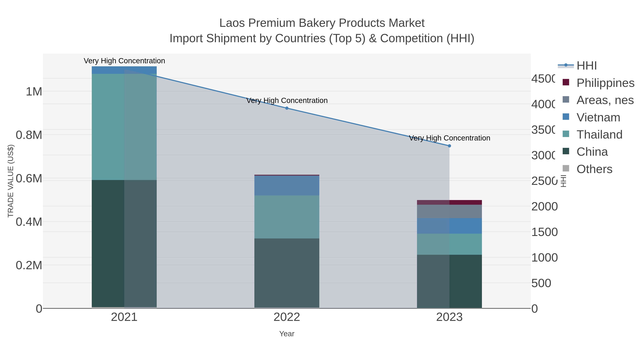Click the 0.2M tick on the left axis
Screen dimensions: 644x362
pyautogui.click(x=29, y=265)
